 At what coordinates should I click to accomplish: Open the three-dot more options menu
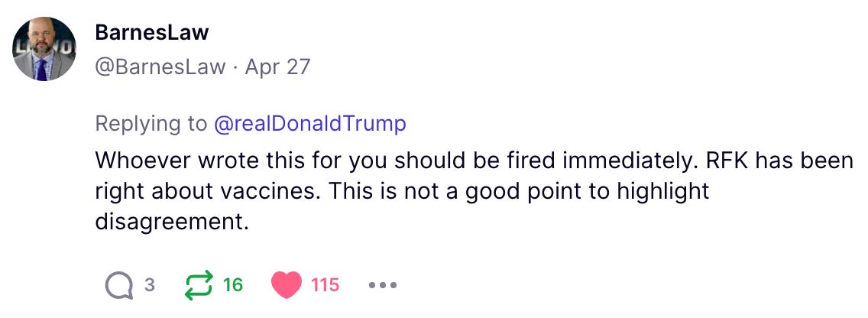coord(382,285)
